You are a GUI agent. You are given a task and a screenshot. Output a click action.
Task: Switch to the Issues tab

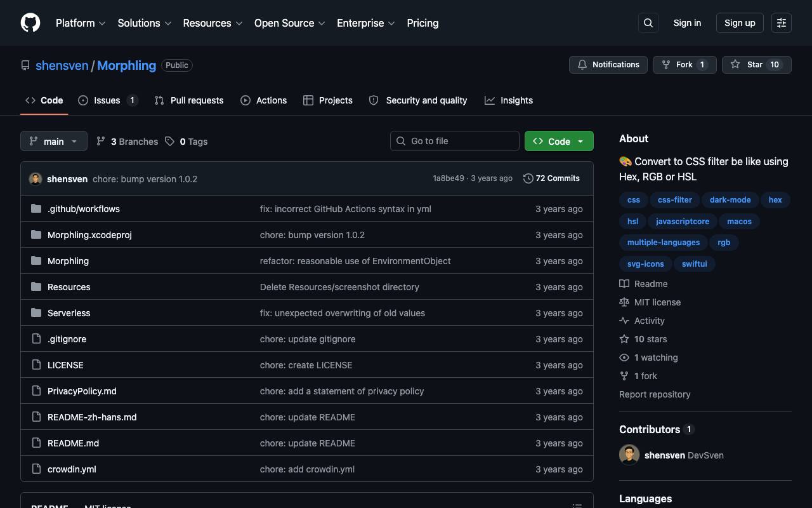coord(108,100)
